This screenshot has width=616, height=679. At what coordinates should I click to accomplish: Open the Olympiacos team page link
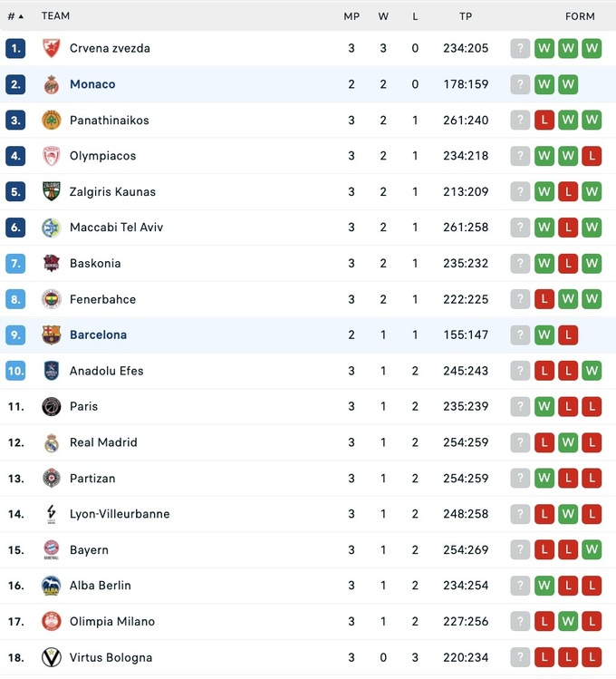tap(102, 156)
